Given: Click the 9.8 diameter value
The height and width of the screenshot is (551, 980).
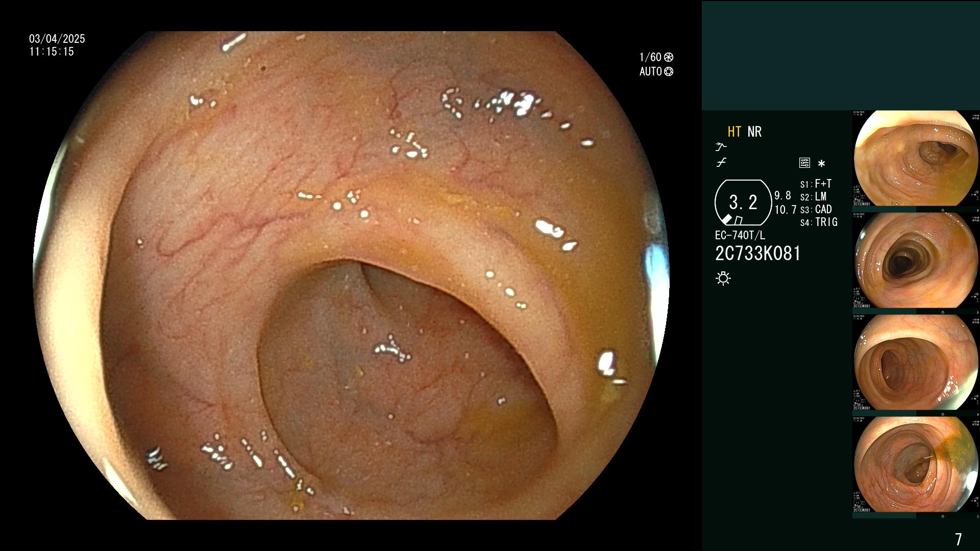Looking at the screenshot, I should [x=782, y=195].
